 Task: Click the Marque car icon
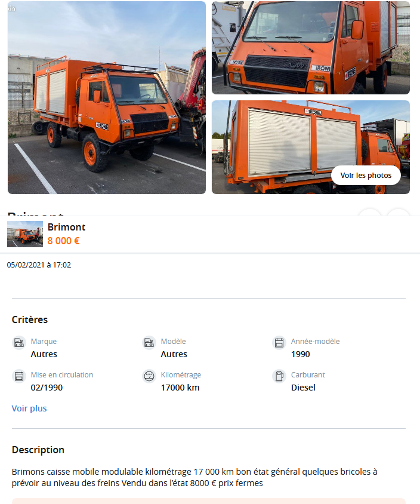(19, 343)
